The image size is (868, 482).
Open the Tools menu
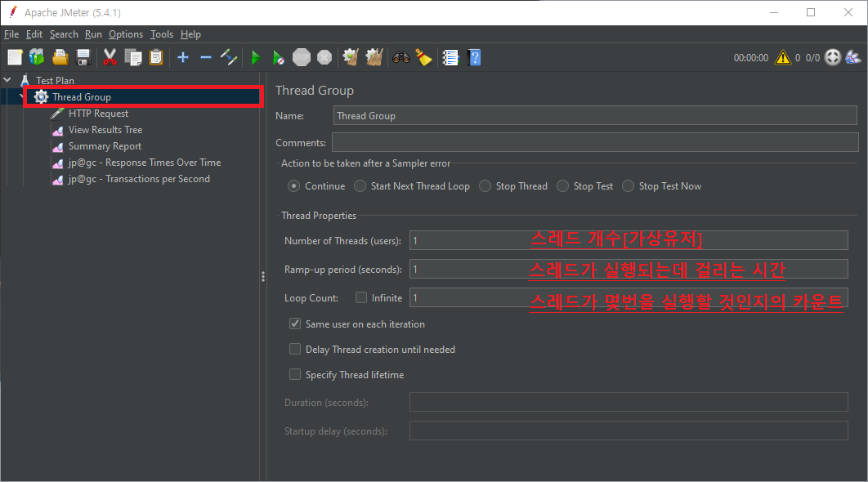[162, 34]
